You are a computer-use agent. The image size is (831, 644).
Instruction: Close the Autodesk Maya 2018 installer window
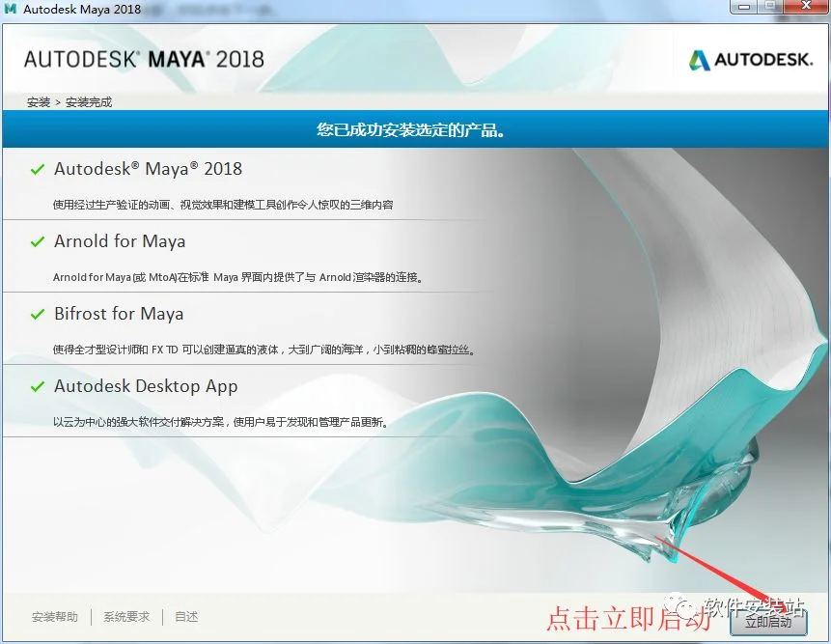point(806,7)
